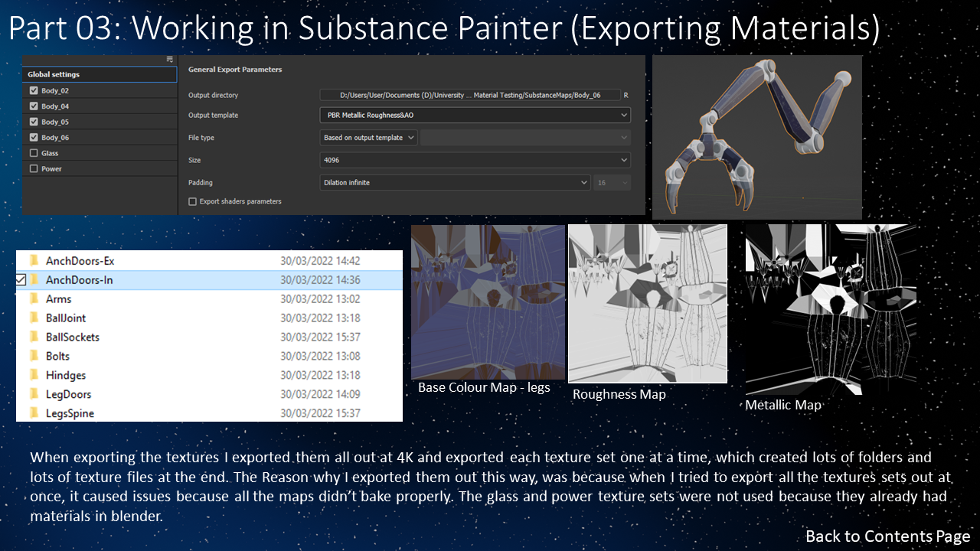The height and width of the screenshot is (551, 980).
Task: Click the Hindges folder icon
Action: [x=34, y=375]
